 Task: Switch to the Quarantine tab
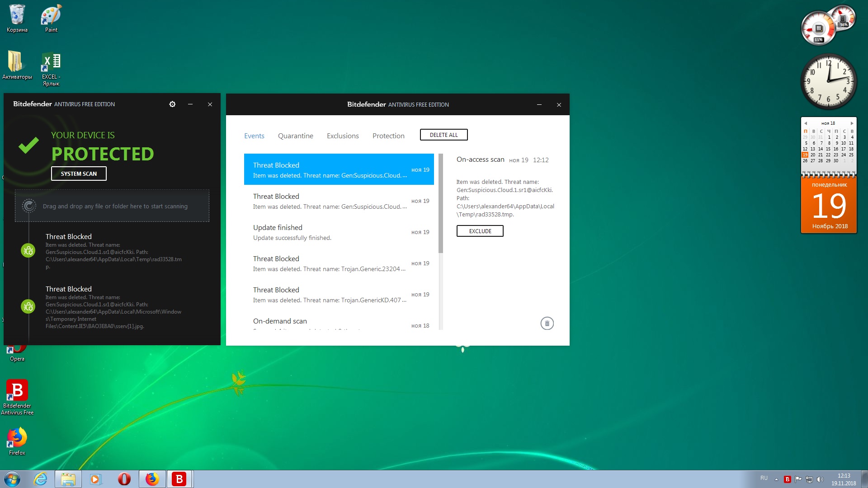pos(295,136)
